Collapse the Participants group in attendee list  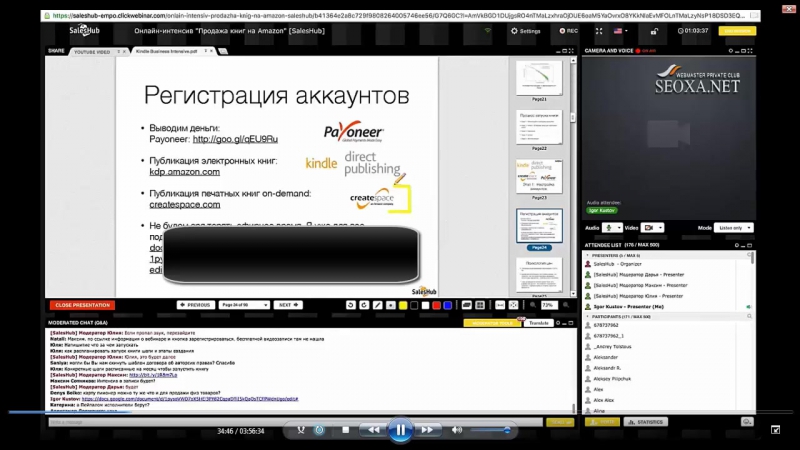587,317
